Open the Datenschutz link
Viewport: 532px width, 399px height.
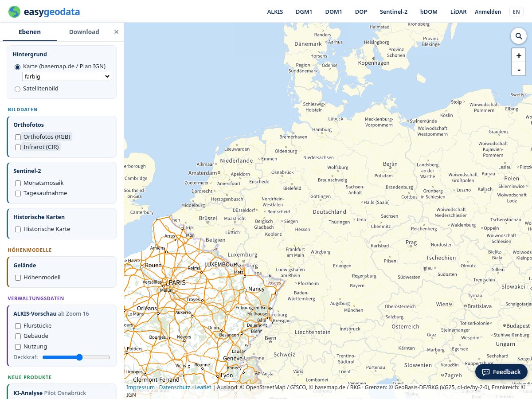(x=175, y=387)
